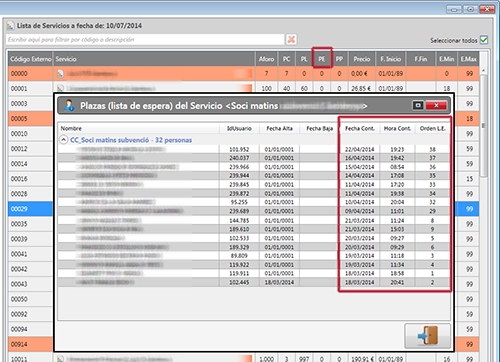The image size is (500, 362).
Task: Sort waiting list by Hora Cont. column
Action: (x=397, y=129)
